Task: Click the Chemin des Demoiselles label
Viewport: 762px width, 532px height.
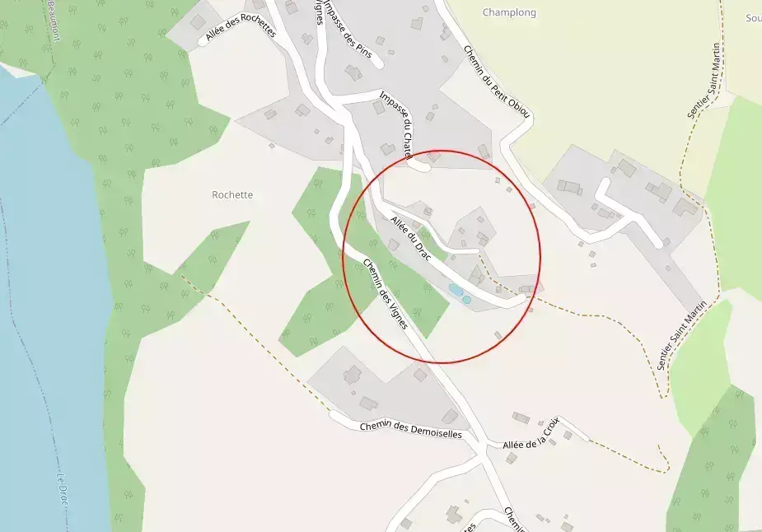Action: click(410, 430)
